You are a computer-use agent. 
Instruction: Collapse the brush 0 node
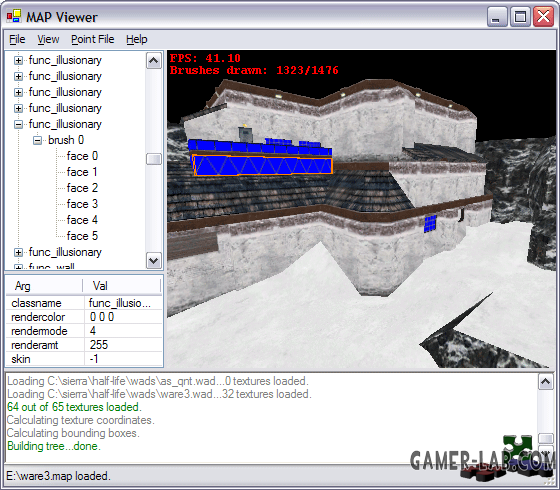pyautogui.click(x=38, y=140)
